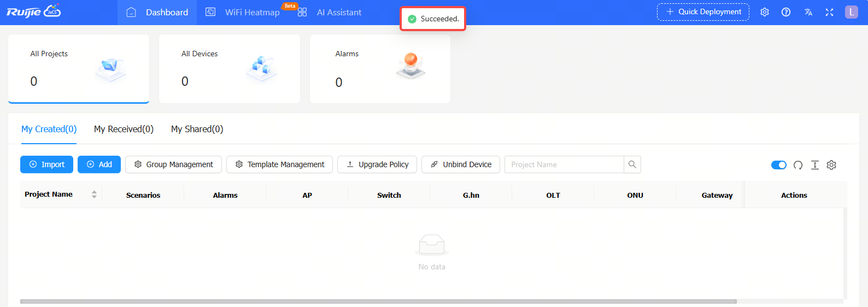Sort the table by Project Name
Image resolution: width=868 pixels, height=307 pixels.
tap(94, 194)
